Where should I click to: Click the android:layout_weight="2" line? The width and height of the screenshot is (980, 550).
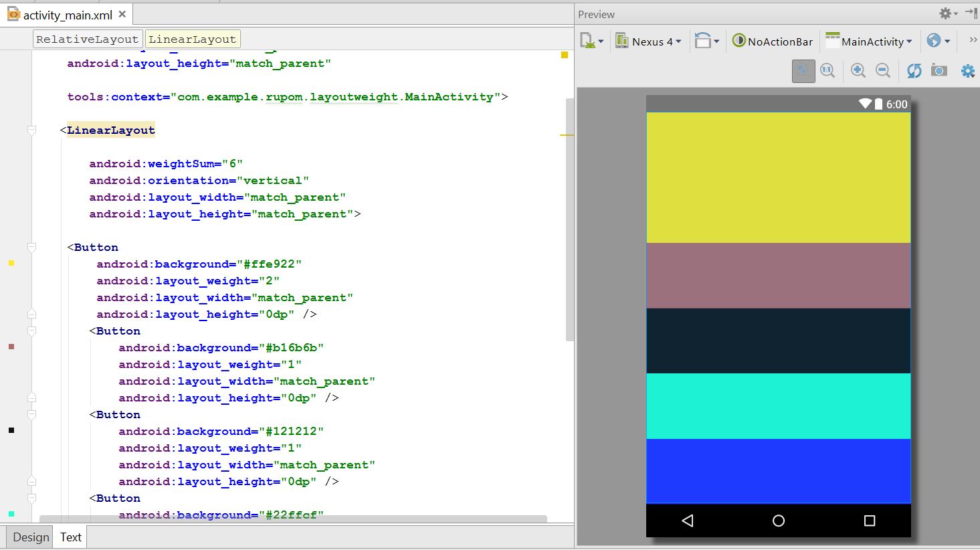[x=188, y=280]
